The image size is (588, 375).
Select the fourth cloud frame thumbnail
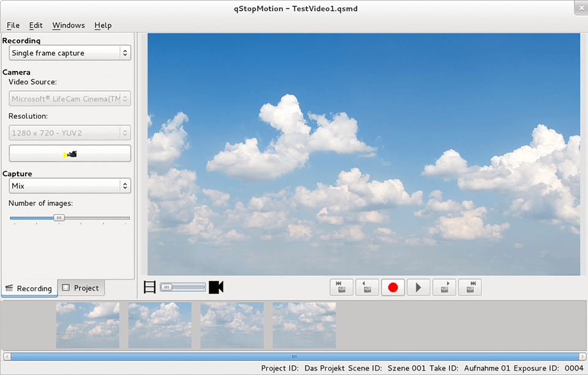point(304,325)
